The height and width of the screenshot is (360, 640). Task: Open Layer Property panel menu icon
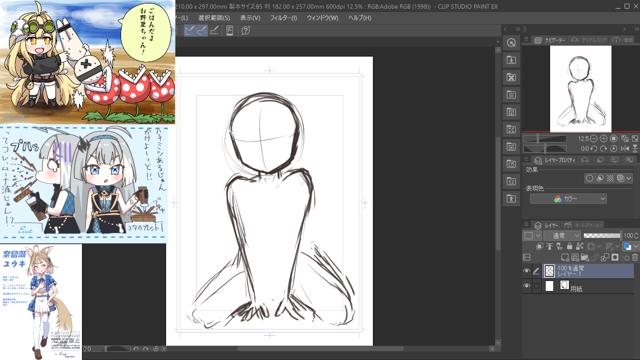pyautogui.click(x=527, y=160)
